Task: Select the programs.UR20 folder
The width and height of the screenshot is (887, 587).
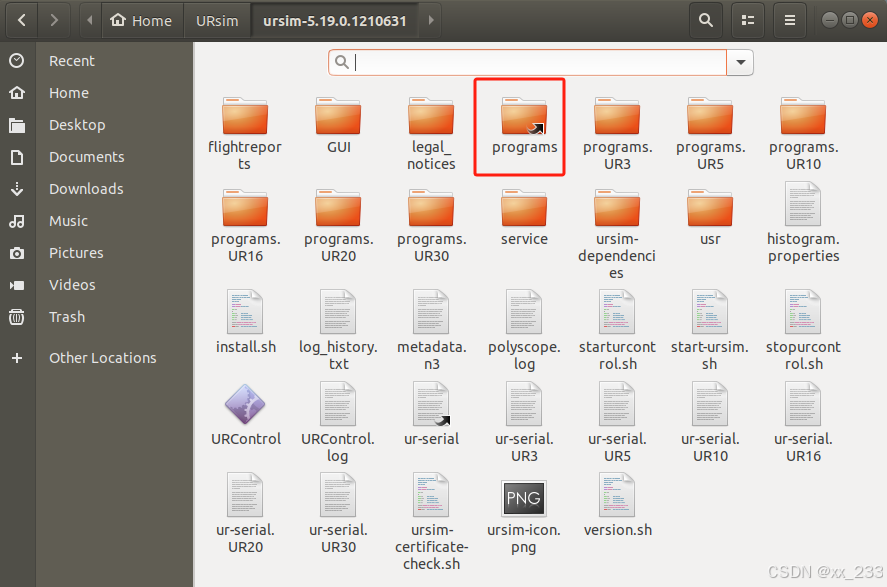Action: point(338,225)
